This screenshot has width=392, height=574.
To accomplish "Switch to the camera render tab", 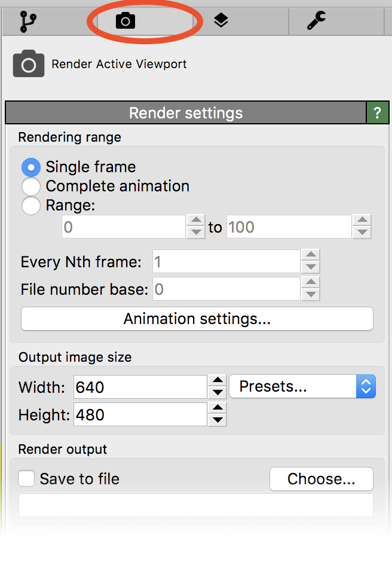I will pyautogui.click(x=125, y=22).
